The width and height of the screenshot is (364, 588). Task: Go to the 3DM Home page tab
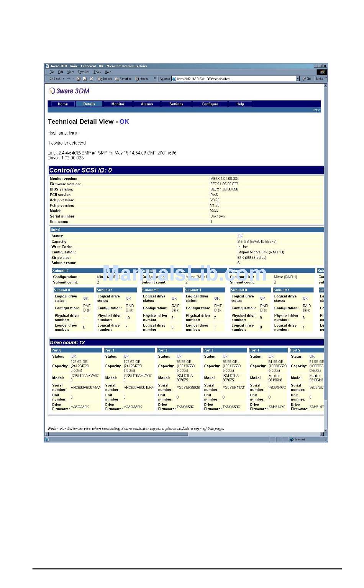click(63, 104)
